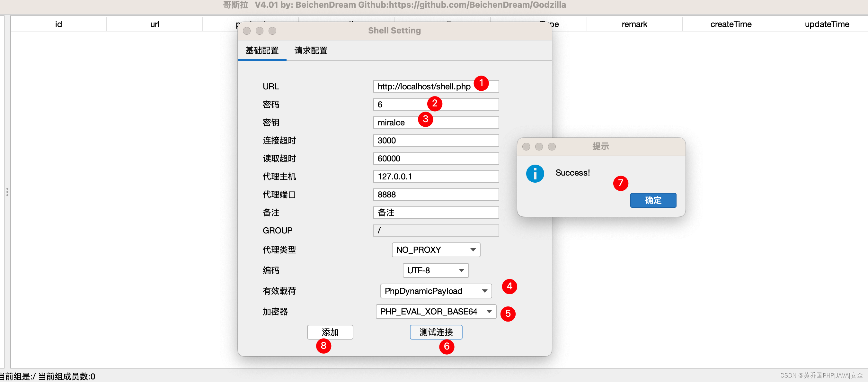
Task: Minimize the Shell Setting window
Action: click(260, 31)
